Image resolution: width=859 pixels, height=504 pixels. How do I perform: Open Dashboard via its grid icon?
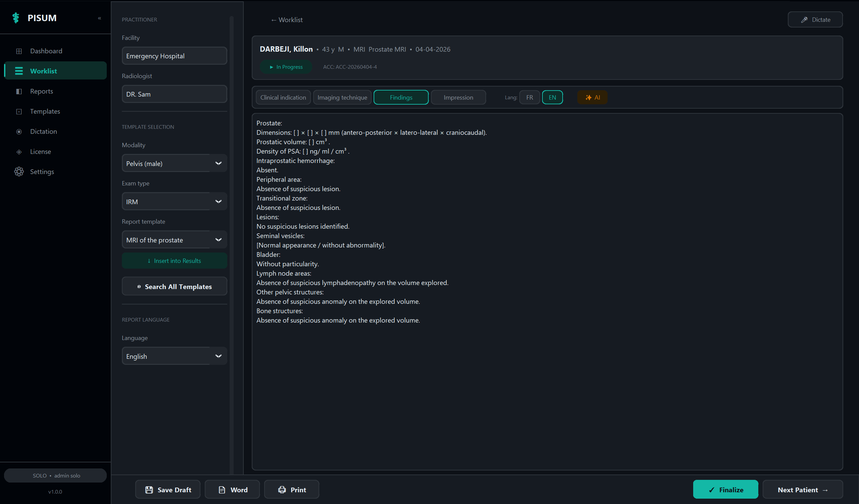[19, 51]
